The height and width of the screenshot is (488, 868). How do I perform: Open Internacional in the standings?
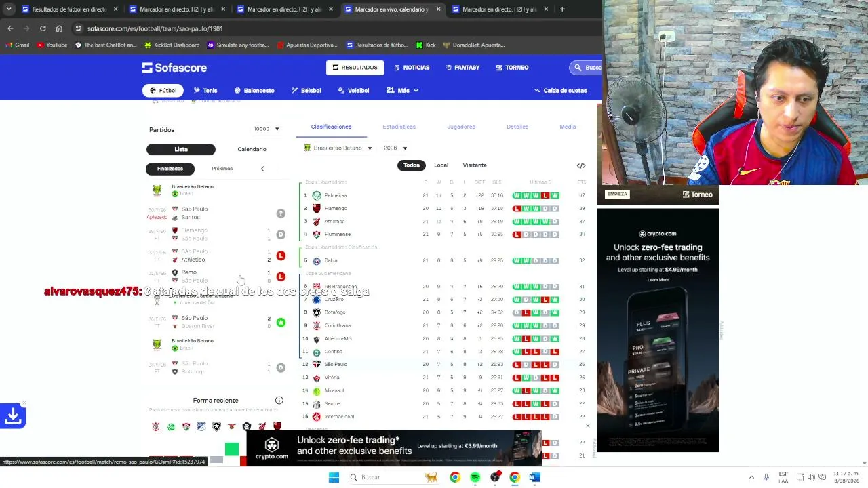coord(339,417)
